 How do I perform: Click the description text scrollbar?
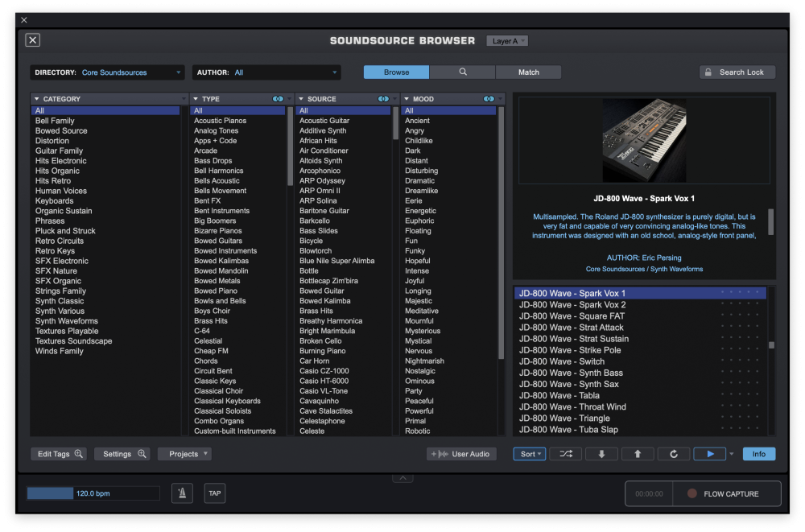tap(770, 222)
